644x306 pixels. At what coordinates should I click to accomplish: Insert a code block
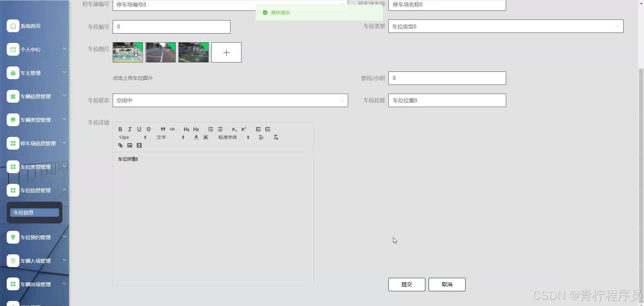tap(172, 129)
